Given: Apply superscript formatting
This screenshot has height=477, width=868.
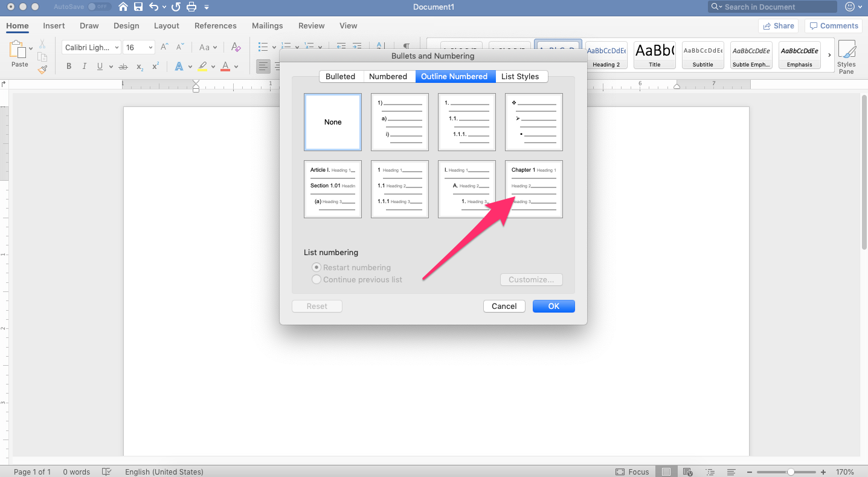Looking at the screenshot, I should coord(156,67).
